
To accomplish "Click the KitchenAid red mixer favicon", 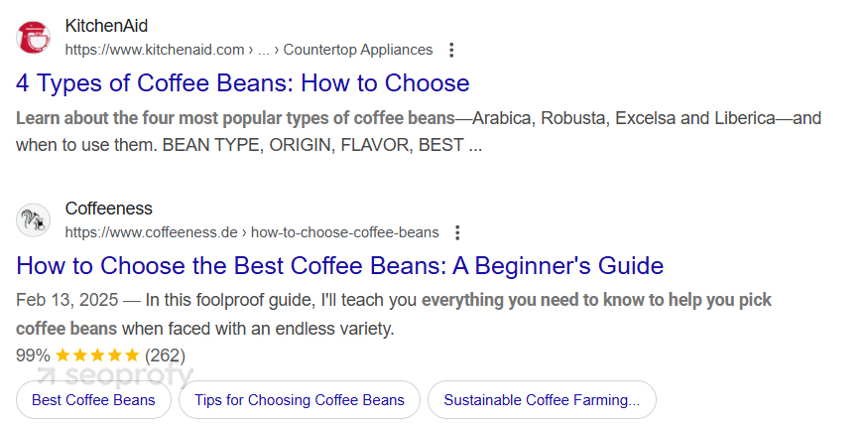I will pyautogui.click(x=33, y=37).
